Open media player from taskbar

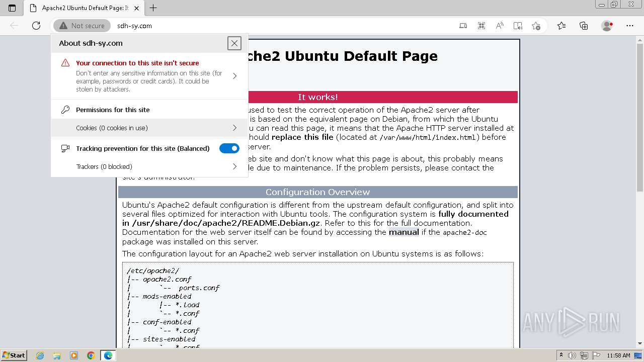click(x=74, y=355)
